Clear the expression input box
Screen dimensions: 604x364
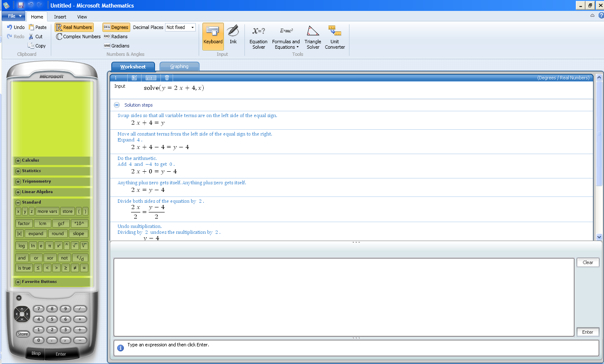click(x=588, y=262)
